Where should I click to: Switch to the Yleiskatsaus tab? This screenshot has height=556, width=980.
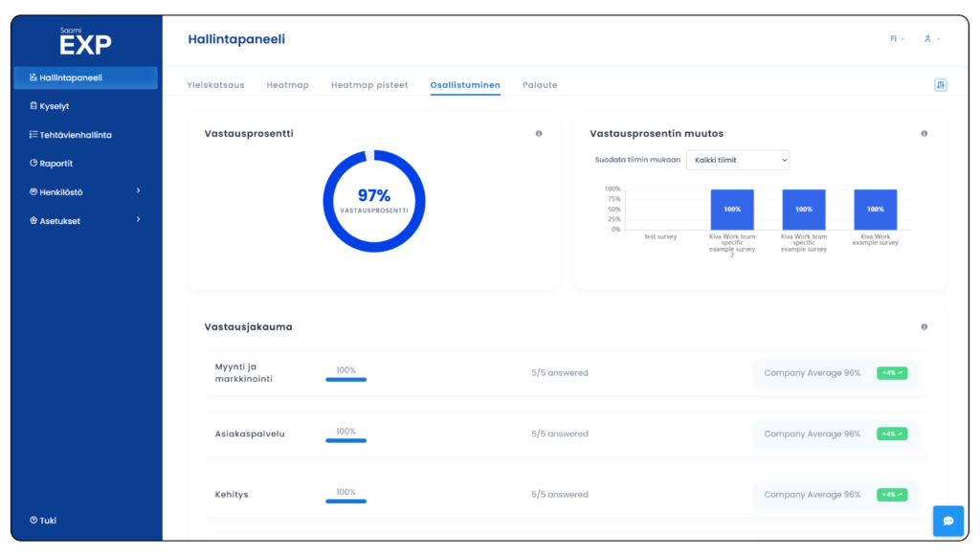[214, 85]
